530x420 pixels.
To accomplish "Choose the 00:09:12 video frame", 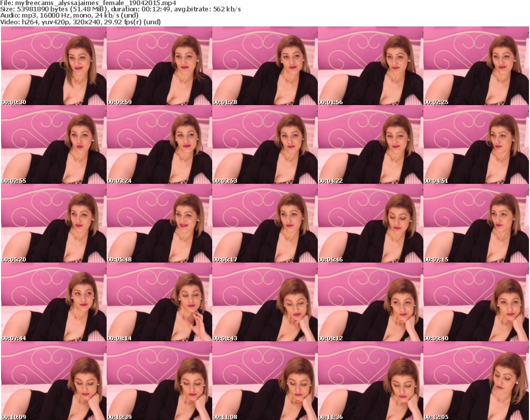I will tap(371, 302).
